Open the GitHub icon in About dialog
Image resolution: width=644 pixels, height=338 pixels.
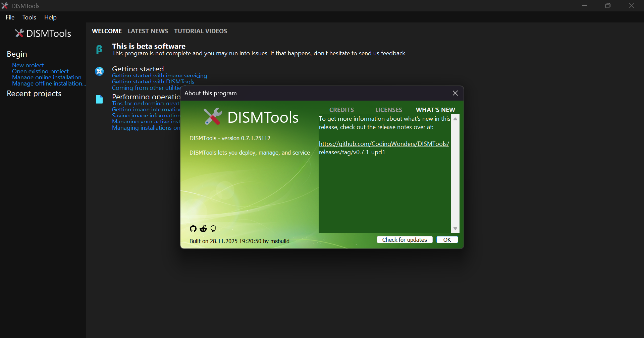coord(193,229)
